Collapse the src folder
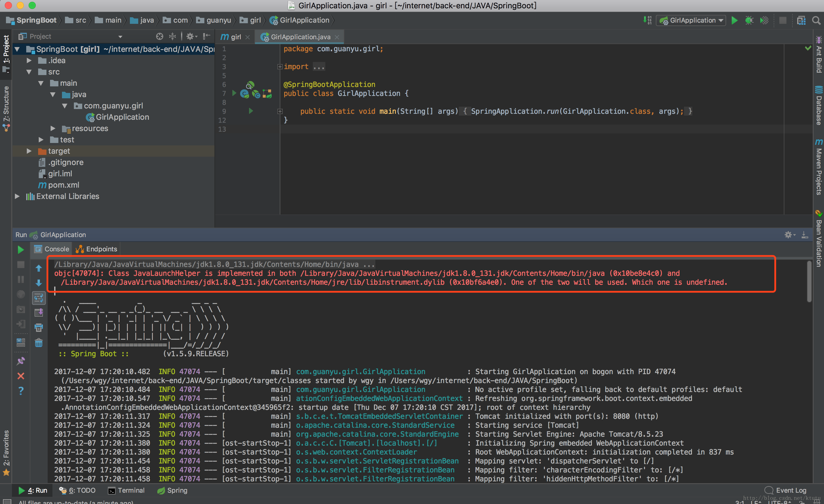This screenshot has height=504, width=824. (x=29, y=72)
